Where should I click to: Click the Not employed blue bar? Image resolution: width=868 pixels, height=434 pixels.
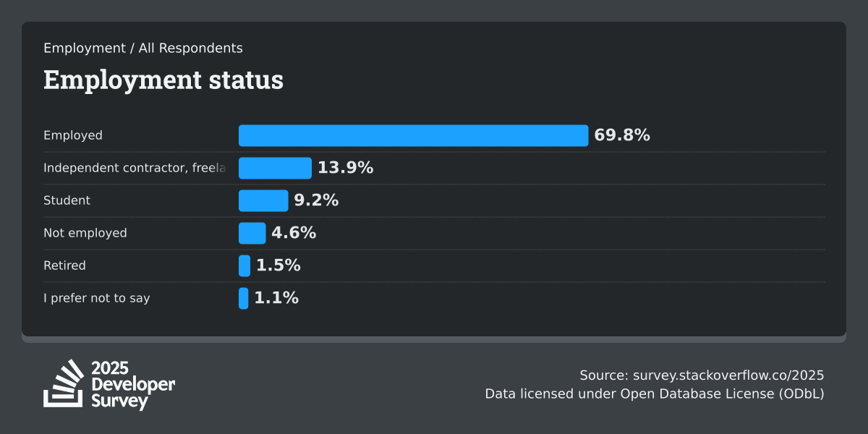pyautogui.click(x=252, y=233)
